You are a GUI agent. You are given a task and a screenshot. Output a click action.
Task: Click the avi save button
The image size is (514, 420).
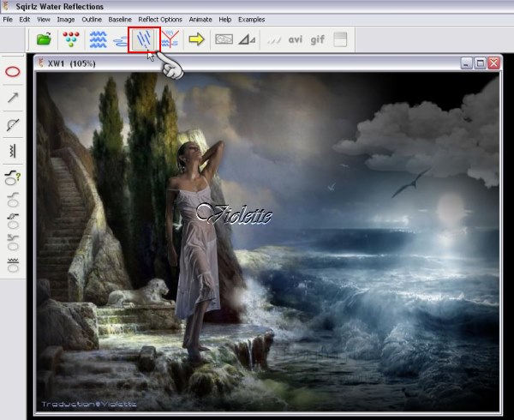pyautogui.click(x=296, y=39)
